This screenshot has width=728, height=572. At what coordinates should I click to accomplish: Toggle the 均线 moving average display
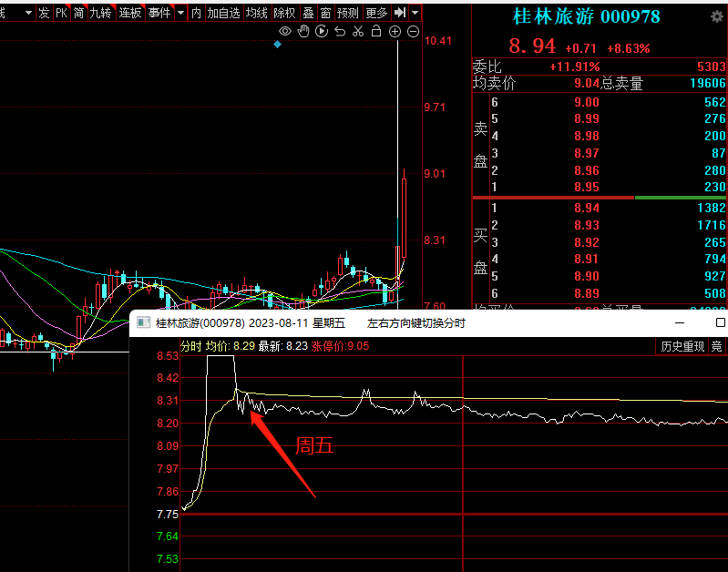(257, 13)
